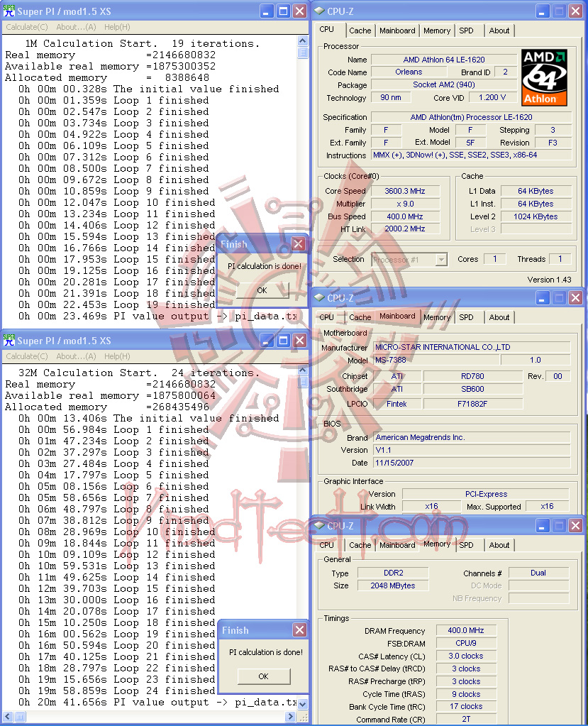Click scroll-up arrow in the 32M Super PI window
588x726 pixels.
pos(303,370)
